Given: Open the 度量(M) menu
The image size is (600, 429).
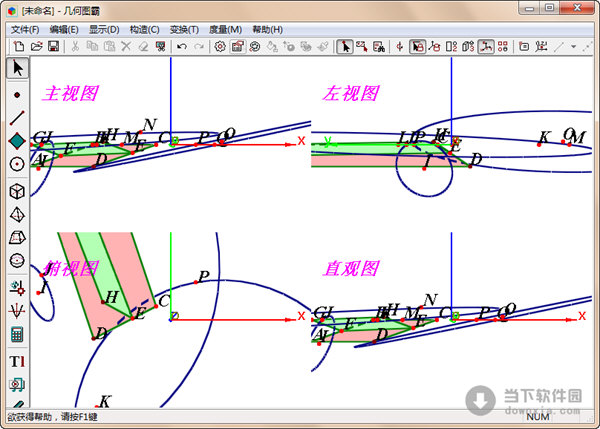Looking at the screenshot, I should tap(225, 29).
